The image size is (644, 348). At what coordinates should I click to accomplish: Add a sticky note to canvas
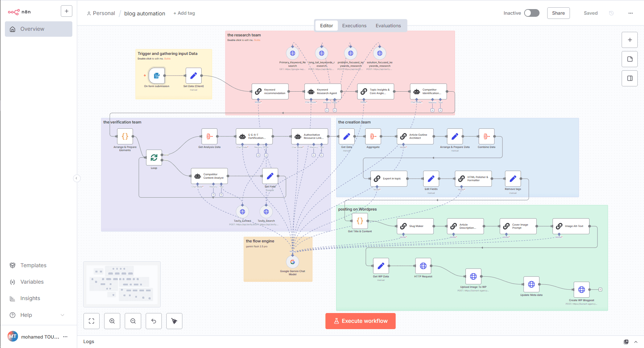point(630,59)
